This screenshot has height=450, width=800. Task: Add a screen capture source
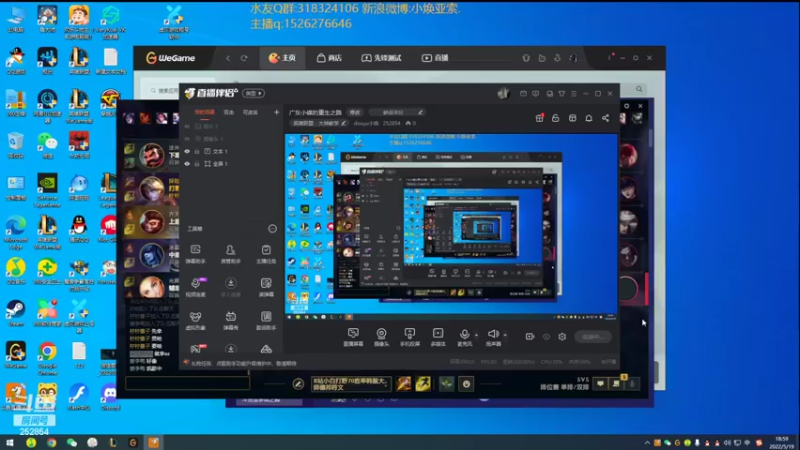[x=353, y=337]
